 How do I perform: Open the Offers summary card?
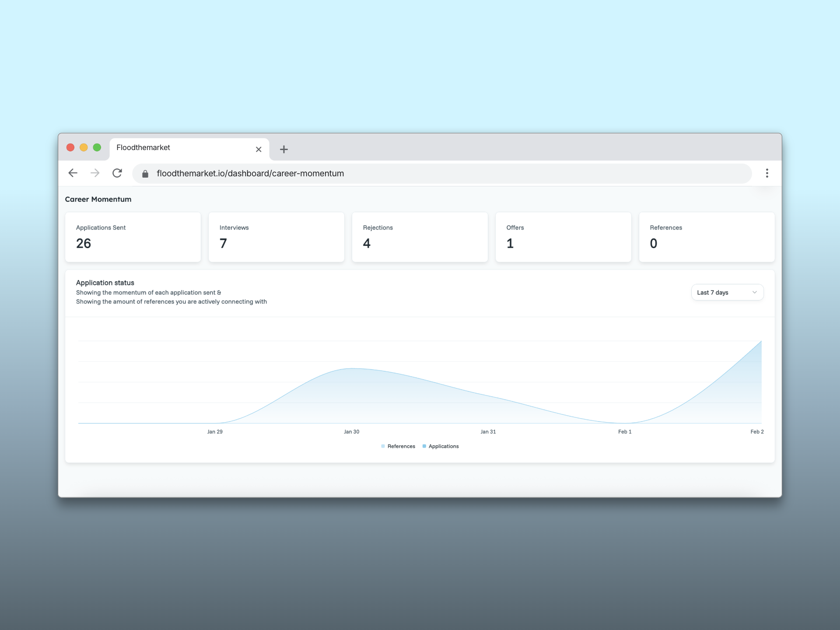pos(563,237)
